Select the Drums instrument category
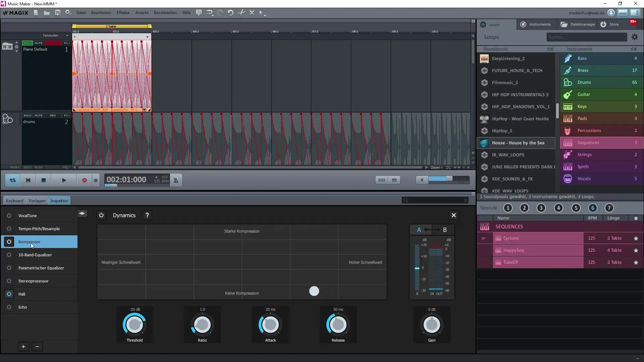 (x=602, y=82)
